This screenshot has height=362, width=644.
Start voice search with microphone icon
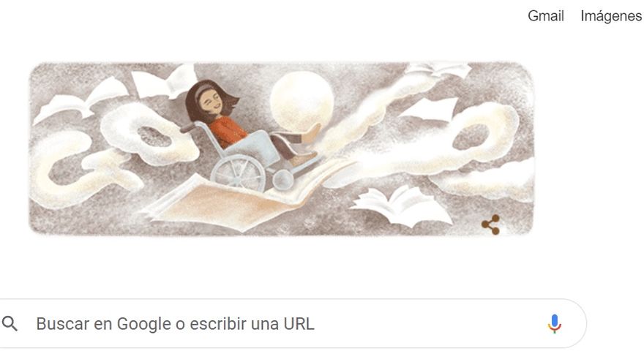click(554, 323)
